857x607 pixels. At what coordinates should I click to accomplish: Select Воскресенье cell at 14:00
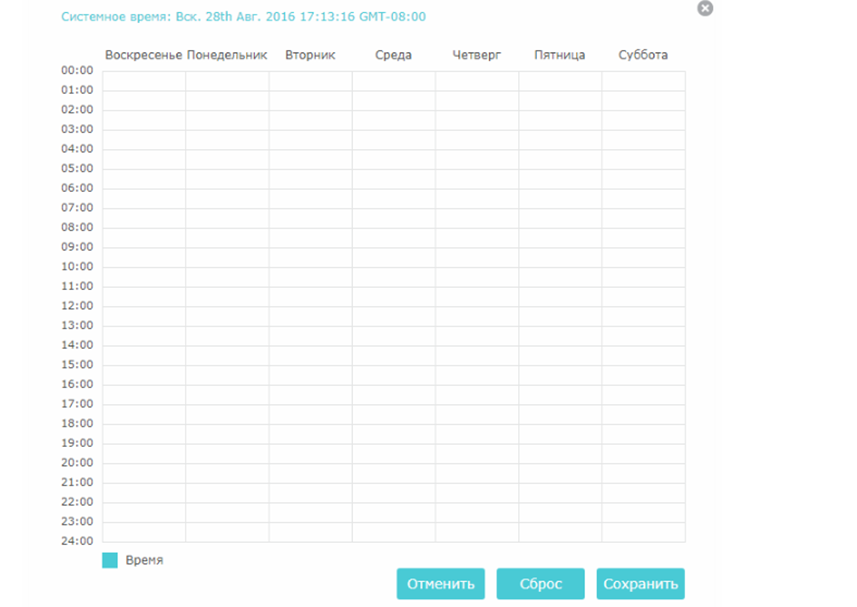coord(144,356)
